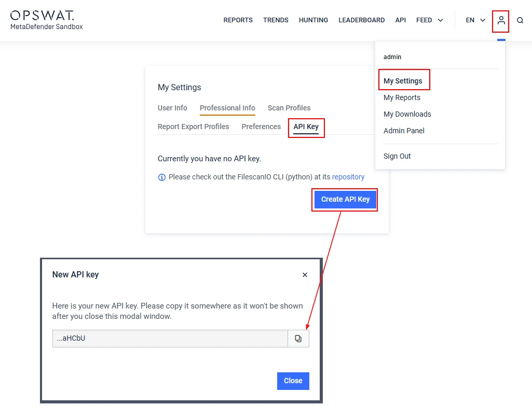Switch to the User Info tab
Viewport: 532px width, 420px height.
[172, 108]
